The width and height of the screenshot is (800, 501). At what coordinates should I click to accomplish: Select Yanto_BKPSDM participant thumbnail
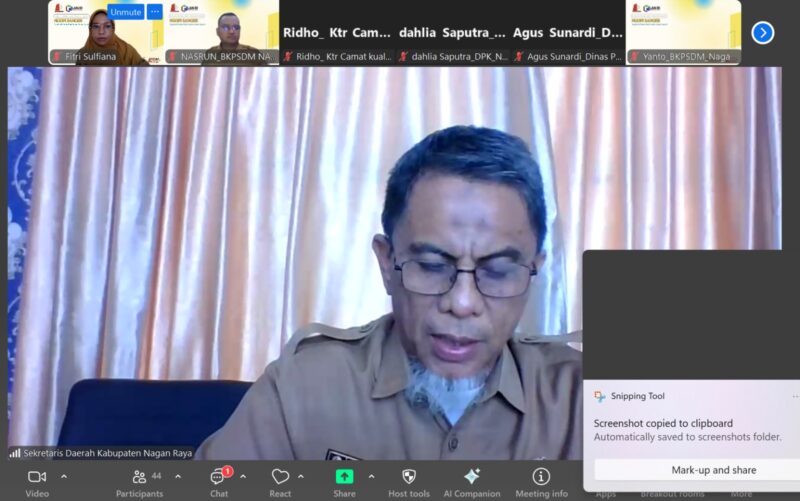coord(684,33)
